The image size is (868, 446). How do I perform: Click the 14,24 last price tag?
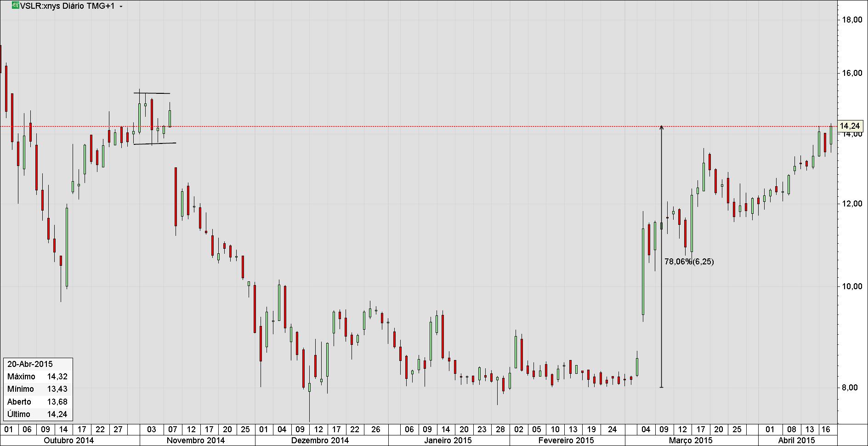pos(850,126)
